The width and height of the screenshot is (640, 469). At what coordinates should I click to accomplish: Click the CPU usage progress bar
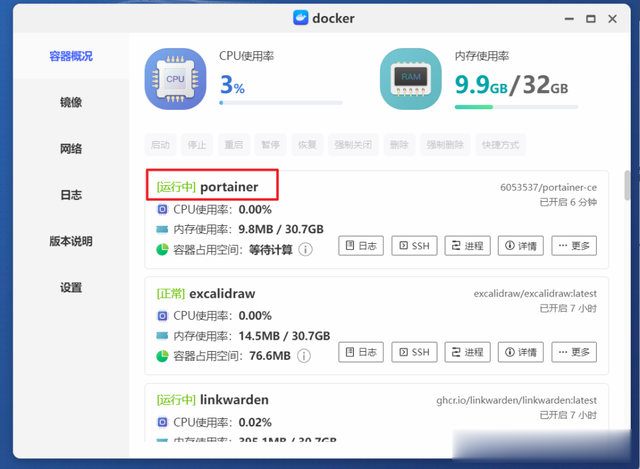point(281,103)
